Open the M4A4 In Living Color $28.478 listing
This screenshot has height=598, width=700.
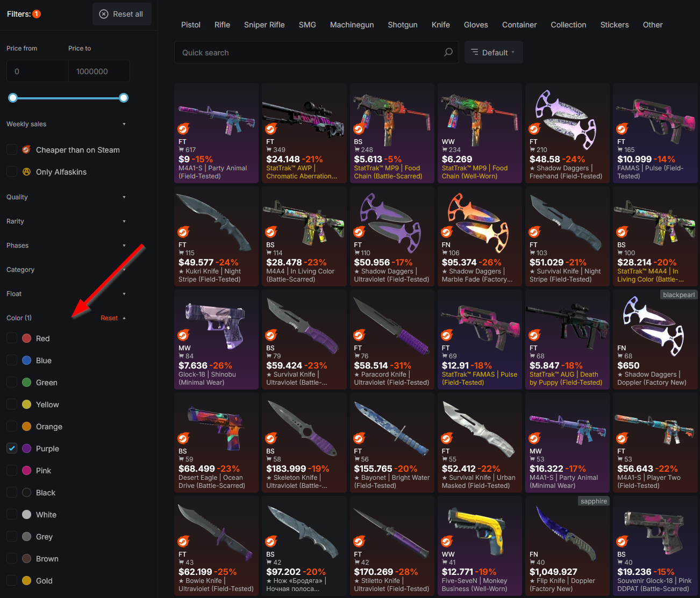304,236
